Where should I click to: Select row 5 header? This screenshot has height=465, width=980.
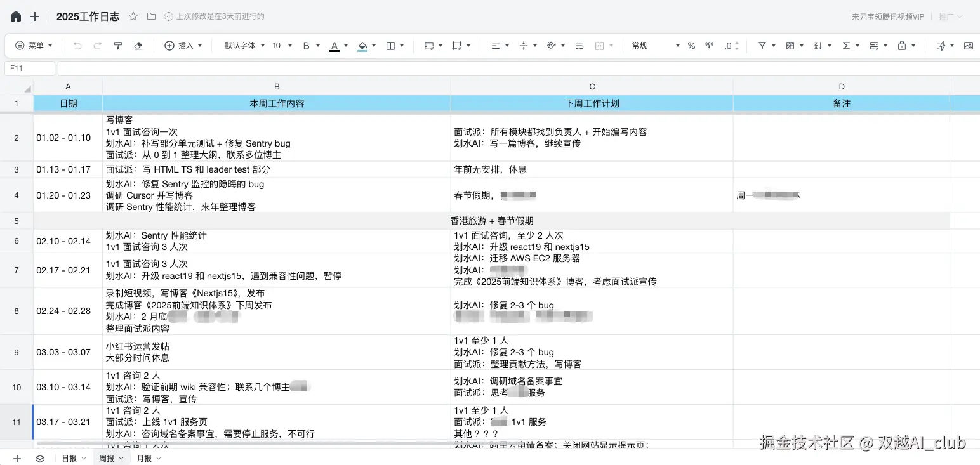(17, 221)
